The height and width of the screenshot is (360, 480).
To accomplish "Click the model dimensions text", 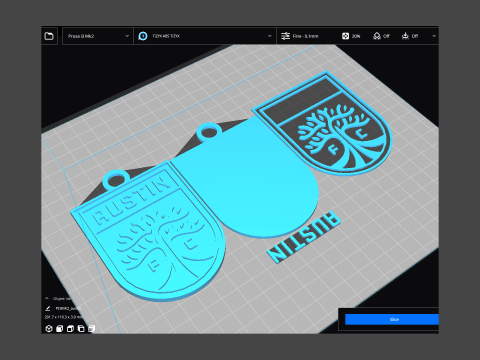I will (63, 317).
